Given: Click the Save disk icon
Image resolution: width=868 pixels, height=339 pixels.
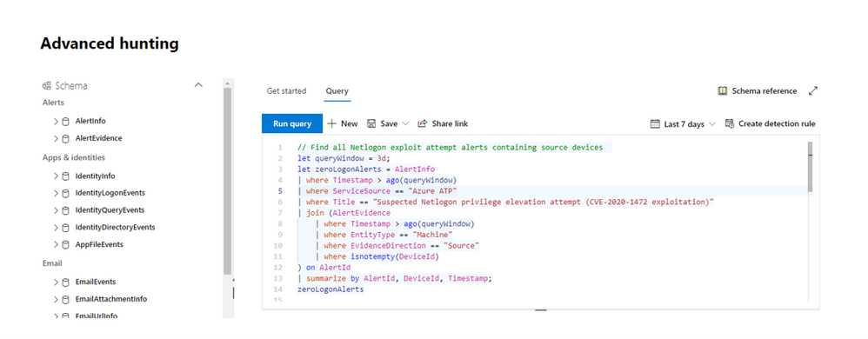Looking at the screenshot, I should pyautogui.click(x=372, y=124).
